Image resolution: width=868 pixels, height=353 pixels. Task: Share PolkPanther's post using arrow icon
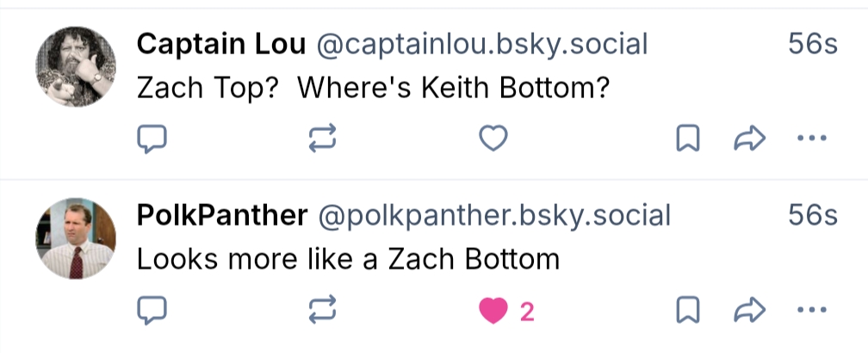click(x=749, y=311)
